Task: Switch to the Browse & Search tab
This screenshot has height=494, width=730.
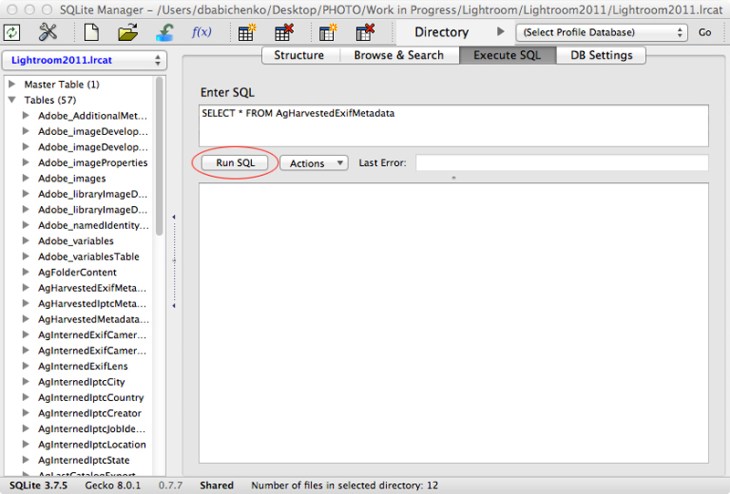Action: coord(398,55)
